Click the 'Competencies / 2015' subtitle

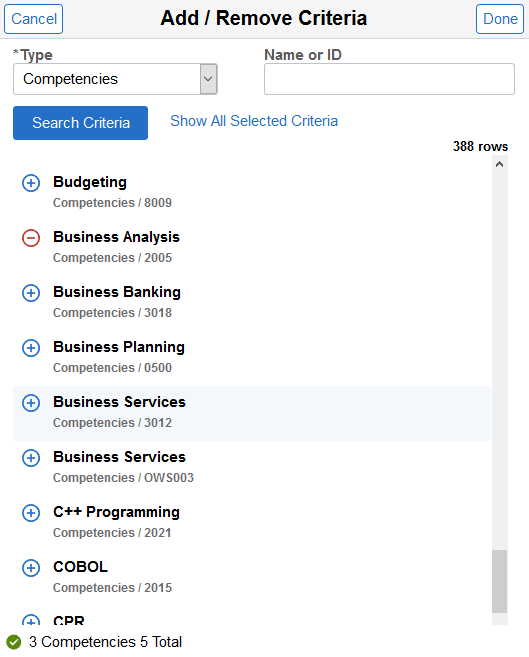(x=112, y=587)
